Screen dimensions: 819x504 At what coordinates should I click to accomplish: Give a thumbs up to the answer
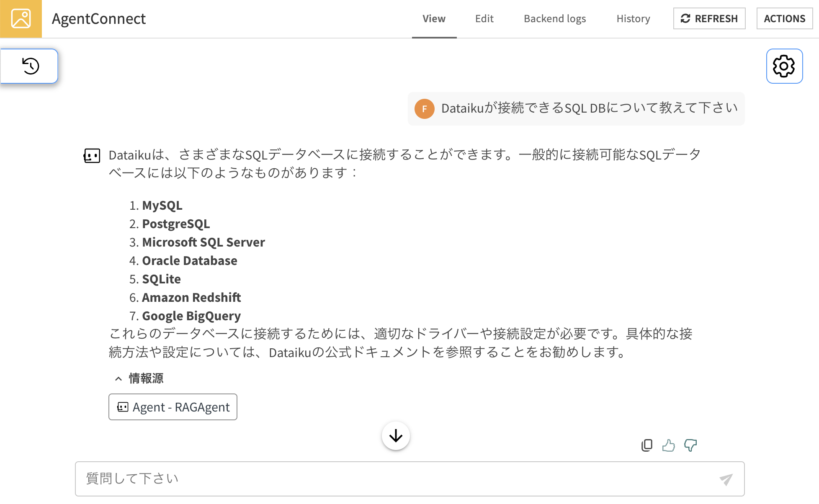(668, 445)
